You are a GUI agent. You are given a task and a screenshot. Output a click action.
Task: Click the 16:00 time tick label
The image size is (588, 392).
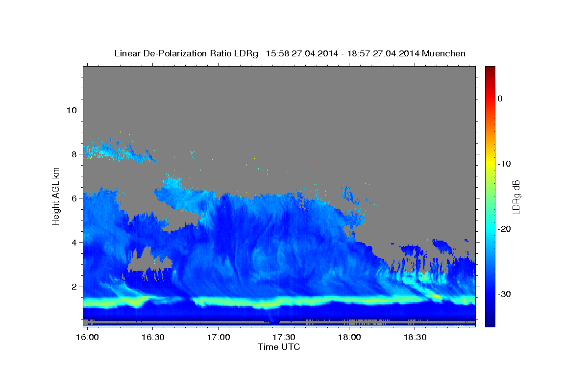coord(88,337)
